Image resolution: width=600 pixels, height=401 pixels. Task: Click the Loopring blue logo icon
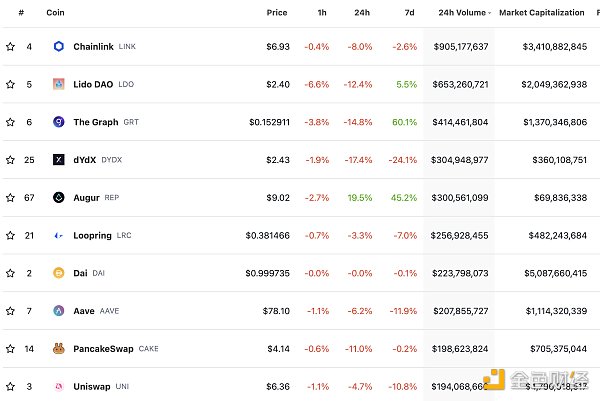point(59,236)
